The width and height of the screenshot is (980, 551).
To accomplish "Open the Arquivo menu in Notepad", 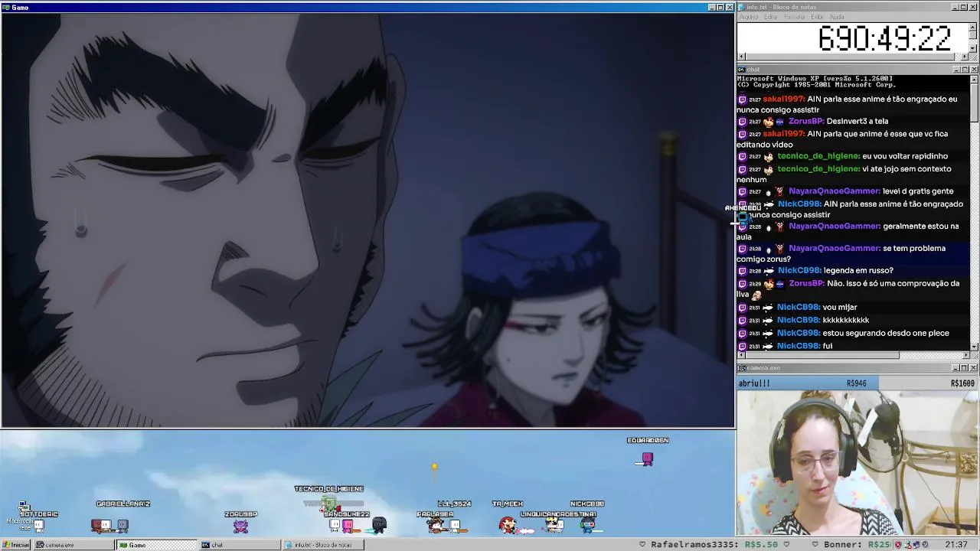I will click(x=749, y=17).
